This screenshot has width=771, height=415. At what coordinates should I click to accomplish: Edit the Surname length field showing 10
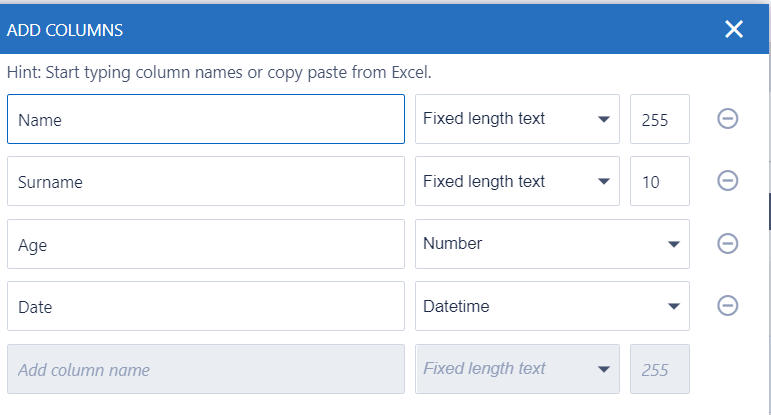(x=660, y=181)
